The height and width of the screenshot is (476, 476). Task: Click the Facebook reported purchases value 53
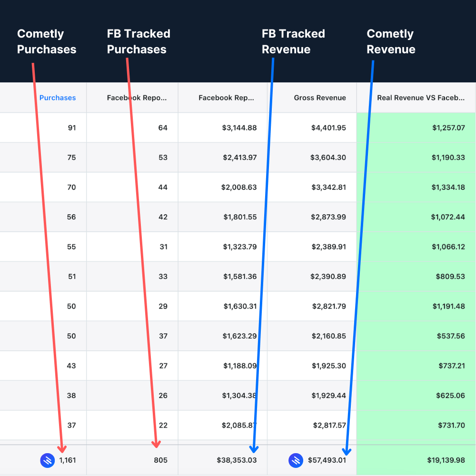click(x=163, y=158)
